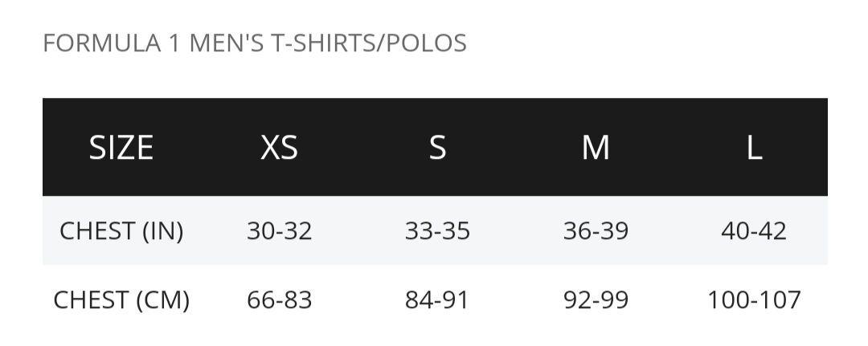Click the word FORMULA in the title
This screenshot has width=868, height=346.
(102, 43)
